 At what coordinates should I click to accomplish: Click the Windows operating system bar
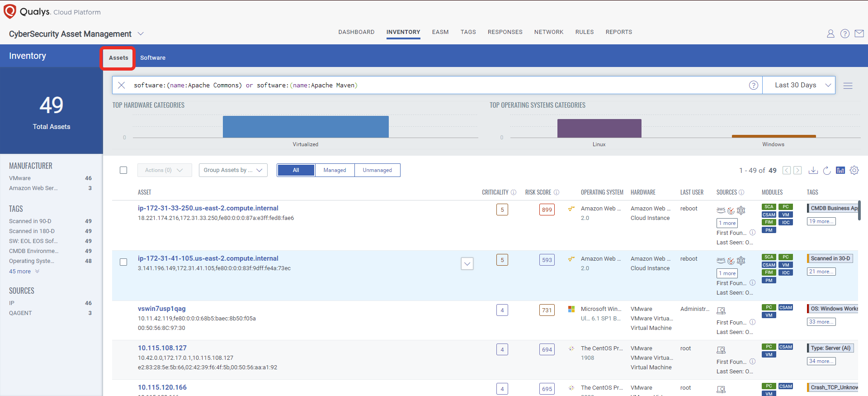click(x=774, y=136)
